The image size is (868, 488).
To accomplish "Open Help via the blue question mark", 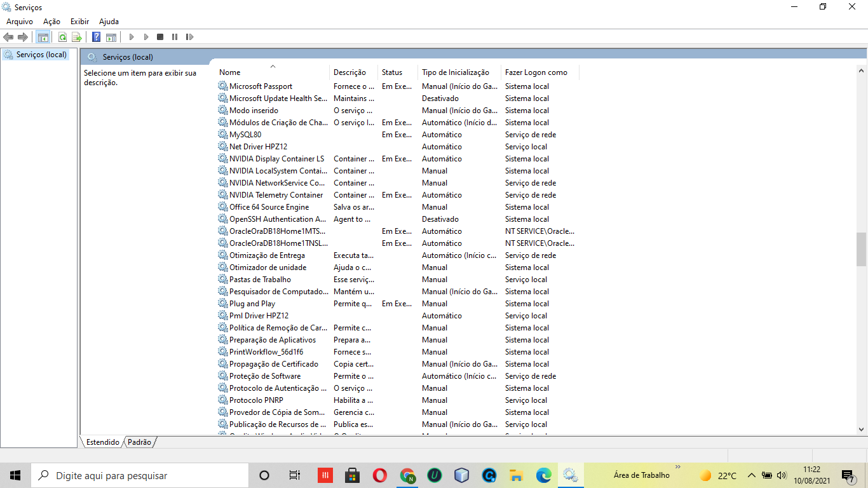I will (x=97, y=37).
